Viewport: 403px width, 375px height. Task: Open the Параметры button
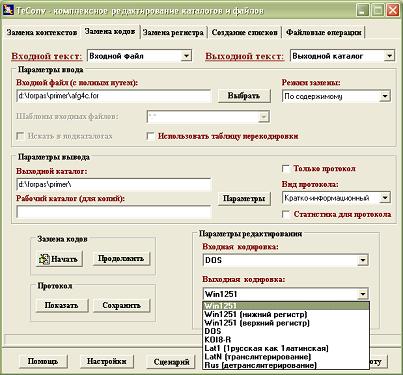[244, 199]
